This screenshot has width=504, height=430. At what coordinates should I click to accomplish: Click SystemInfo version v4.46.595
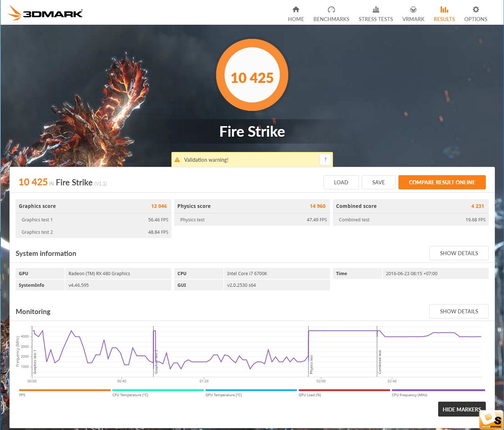coord(79,285)
